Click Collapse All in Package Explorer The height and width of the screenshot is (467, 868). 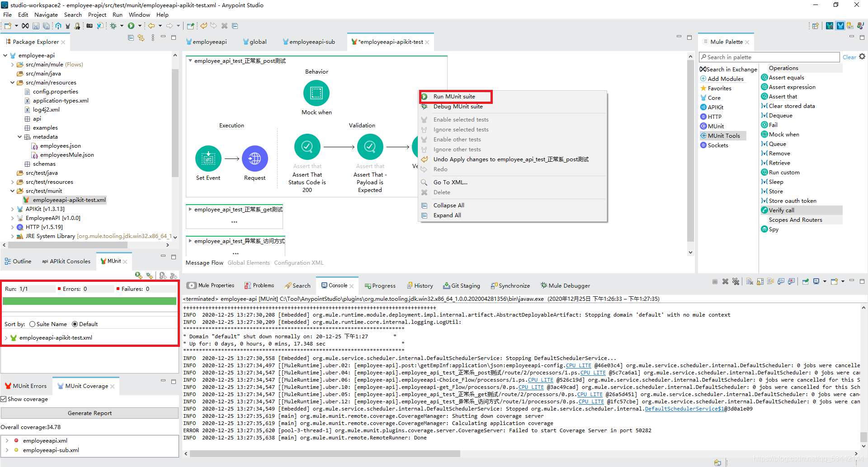[x=131, y=38]
